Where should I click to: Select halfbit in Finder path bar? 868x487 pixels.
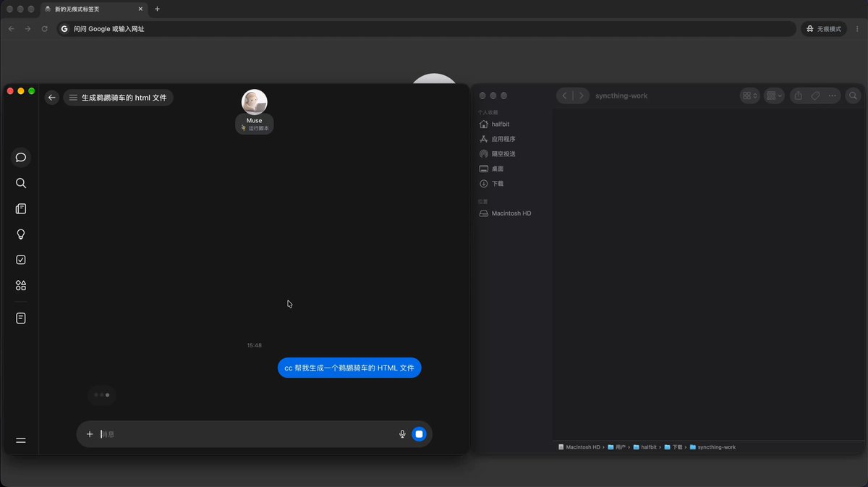pos(644,447)
